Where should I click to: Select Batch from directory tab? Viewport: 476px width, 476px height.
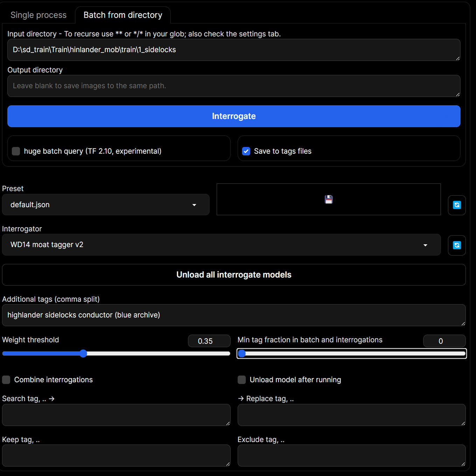click(x=123, y=15)
